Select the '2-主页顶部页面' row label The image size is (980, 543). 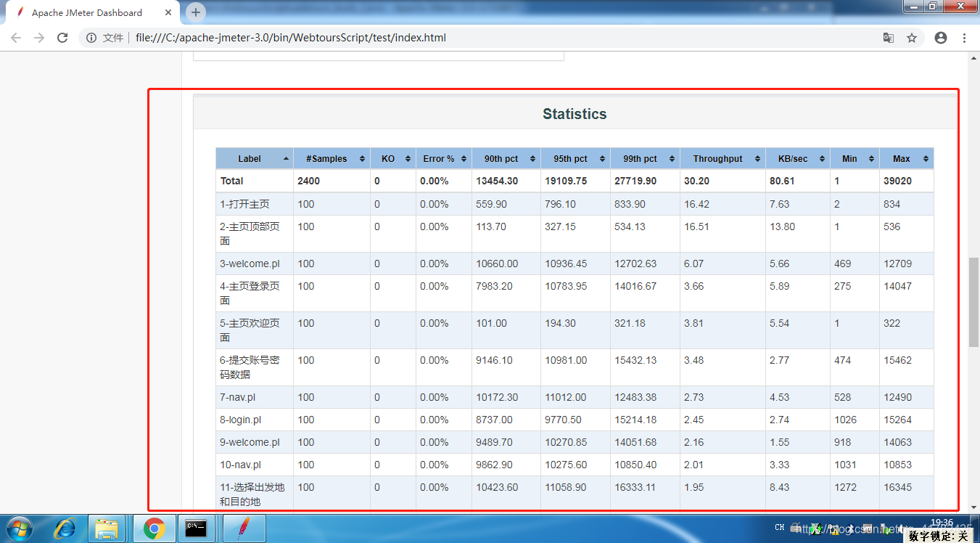point(250,234)
